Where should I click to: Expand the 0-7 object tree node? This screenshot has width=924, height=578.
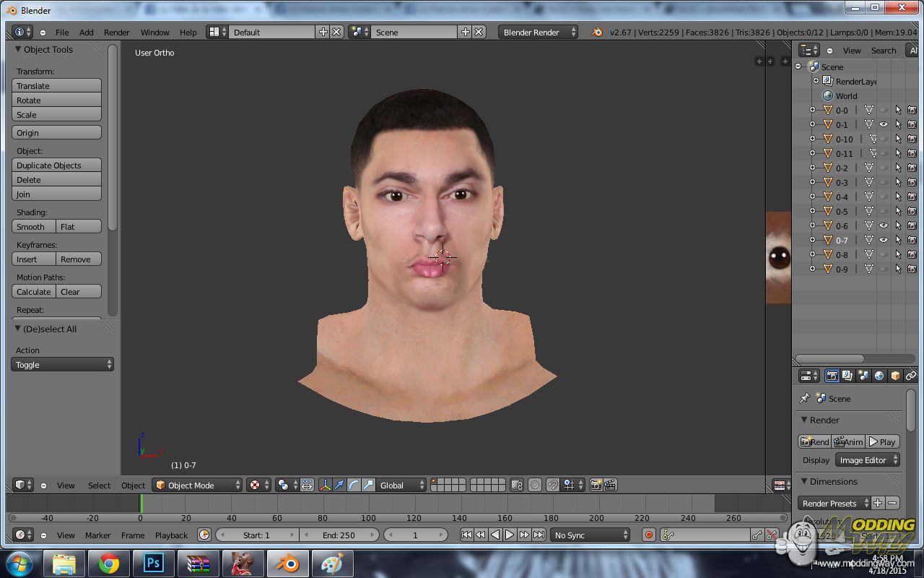click(x=812, y=240)
